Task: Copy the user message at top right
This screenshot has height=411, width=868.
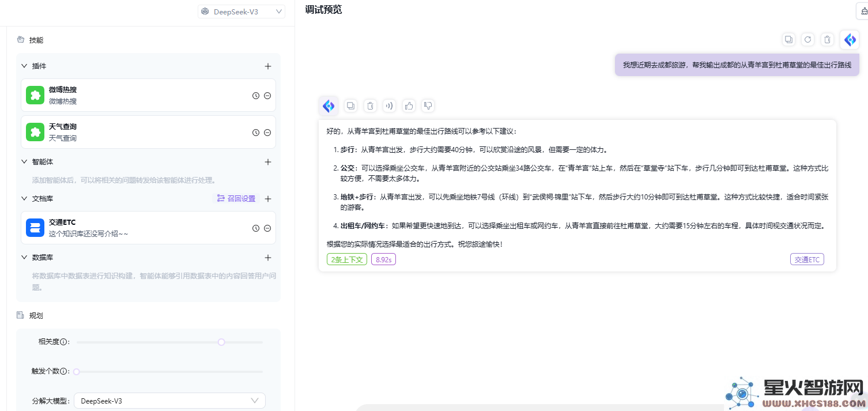Action: [788, 40]
